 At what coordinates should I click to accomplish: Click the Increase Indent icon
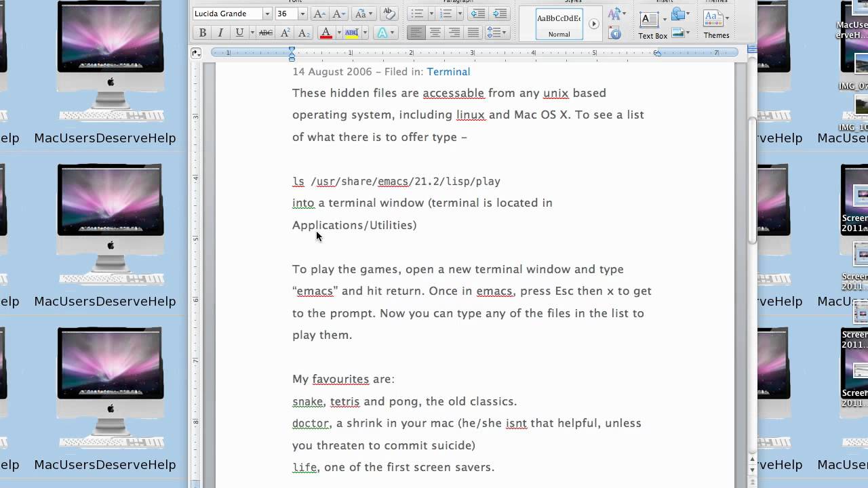(x=500, y=14)
